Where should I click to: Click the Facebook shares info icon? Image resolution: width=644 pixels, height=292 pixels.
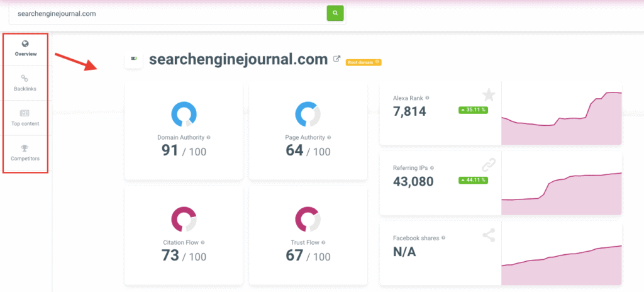[x=444, y=238]
